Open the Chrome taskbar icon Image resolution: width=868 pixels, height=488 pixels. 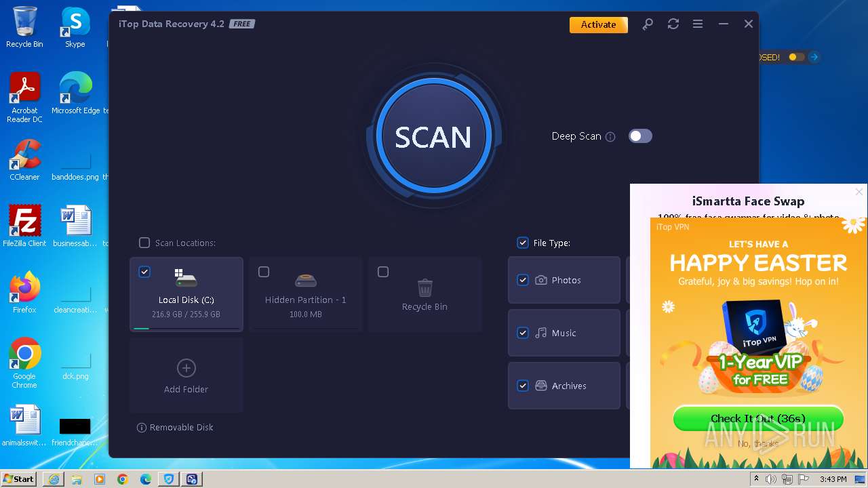[123, 479]
